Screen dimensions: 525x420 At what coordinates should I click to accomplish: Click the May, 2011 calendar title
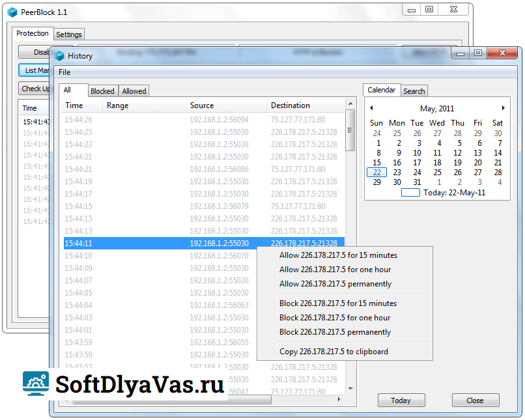[x=437, y=109]
